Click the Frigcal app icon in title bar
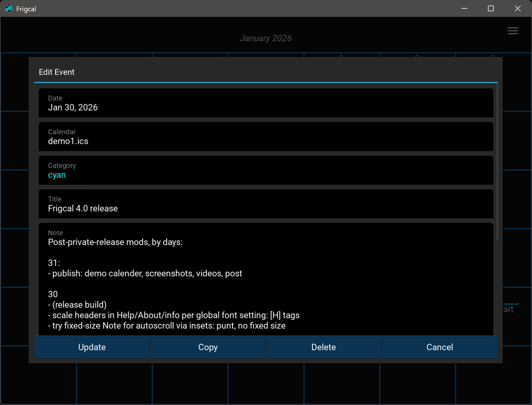Viewport: 532px width, 405px height. tap(9, 9)
